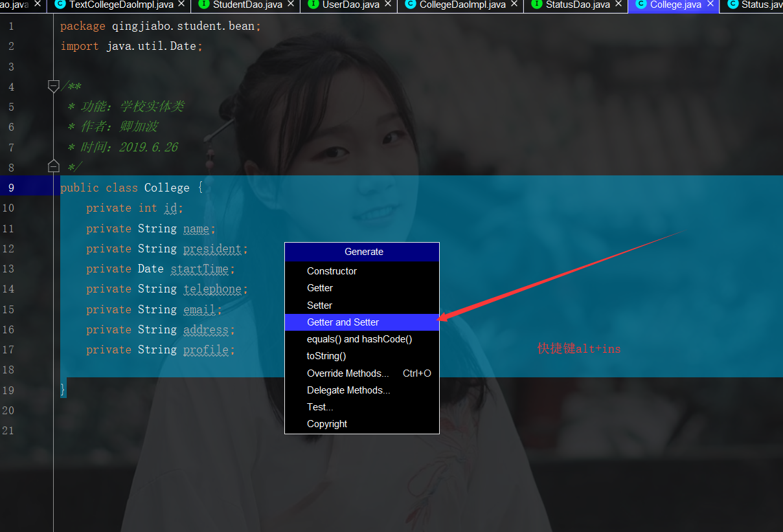Image resolution: width=783 pixels, height=532 pixels.
Task: Click the class icon on Status.java tab
Action: coord(732,4)
